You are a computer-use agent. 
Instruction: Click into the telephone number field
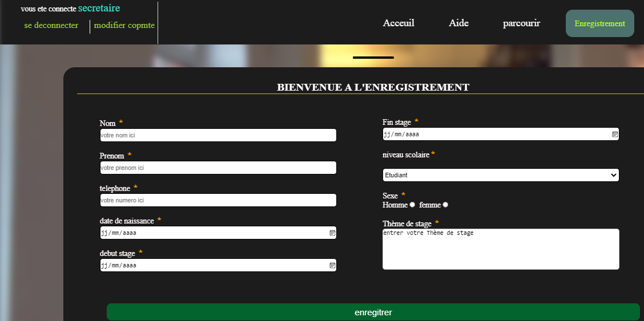218,200
